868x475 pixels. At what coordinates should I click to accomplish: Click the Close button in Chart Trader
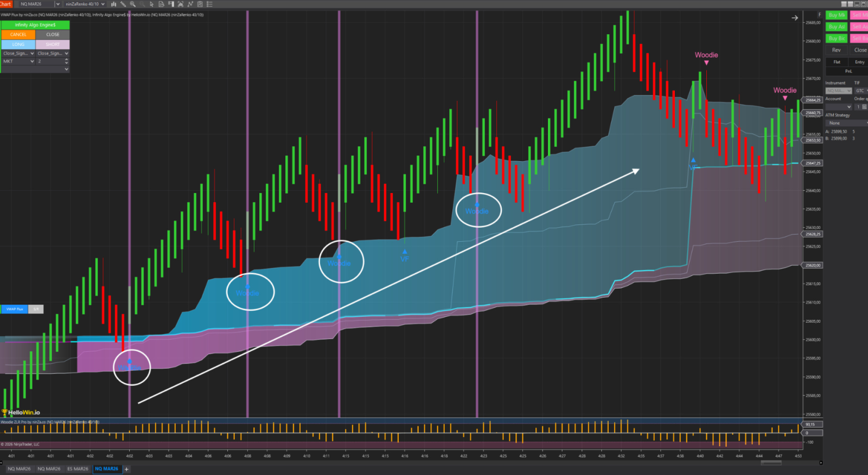click(860, 50)
